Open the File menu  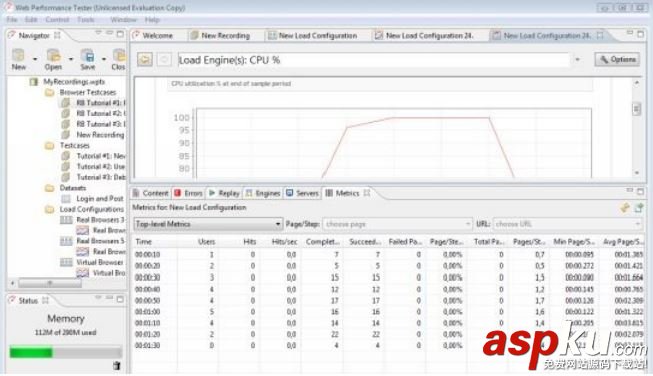click(x=12, y=20)
